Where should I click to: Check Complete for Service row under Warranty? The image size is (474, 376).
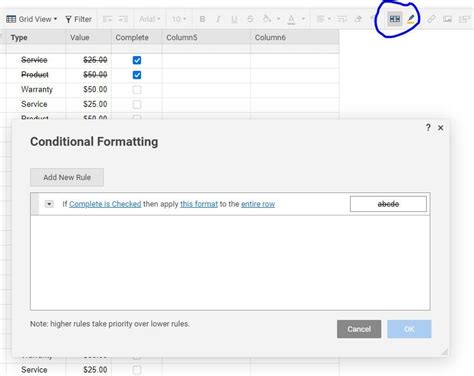pyautogui.click(x=137, y=104)
